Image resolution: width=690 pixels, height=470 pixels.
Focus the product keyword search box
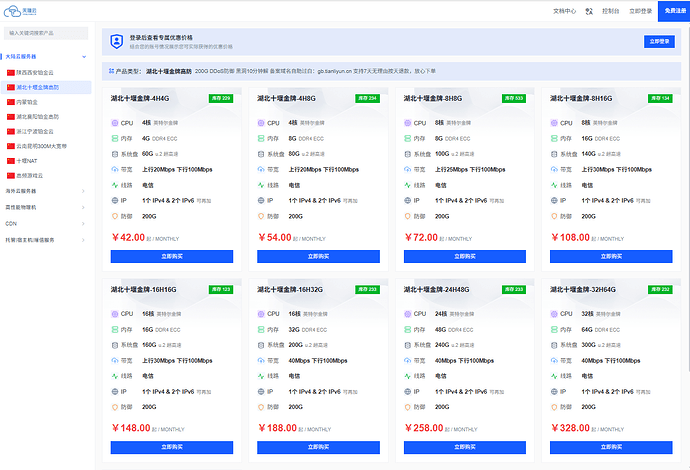coord(46,33)
